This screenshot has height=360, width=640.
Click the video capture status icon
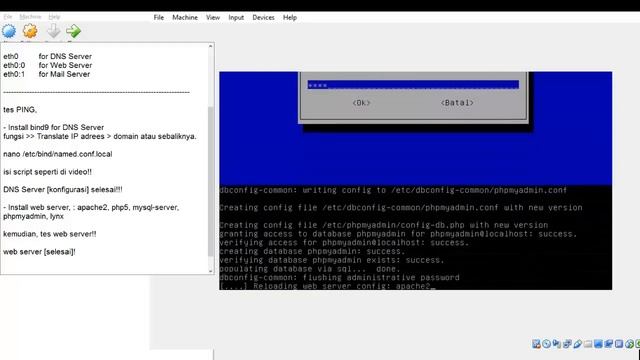pyautogui.click(x=609, y=344)
